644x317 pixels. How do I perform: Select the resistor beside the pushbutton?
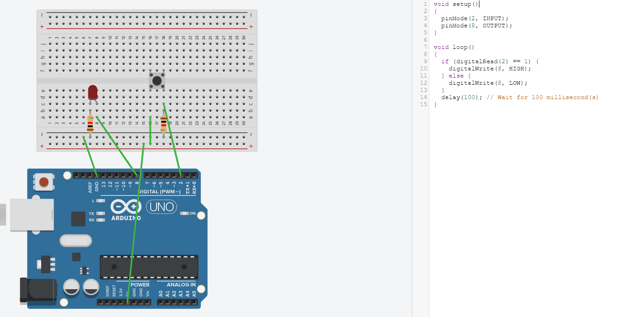[164, 123]
